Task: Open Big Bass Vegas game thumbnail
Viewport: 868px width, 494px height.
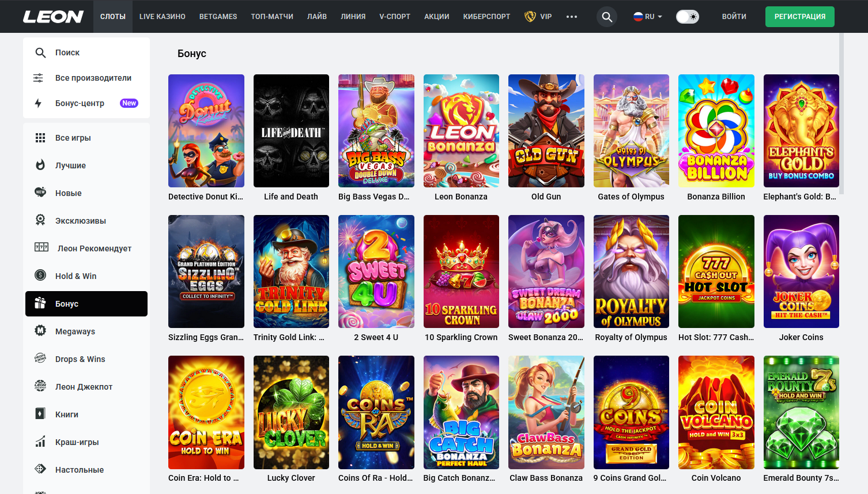Action: point(376,131)
